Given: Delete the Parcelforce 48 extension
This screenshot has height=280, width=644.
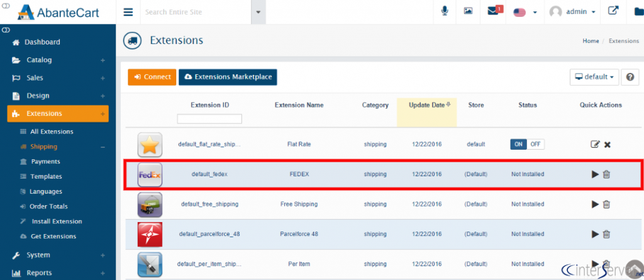Looking at the screenshot, I should (x=606, y=234).
